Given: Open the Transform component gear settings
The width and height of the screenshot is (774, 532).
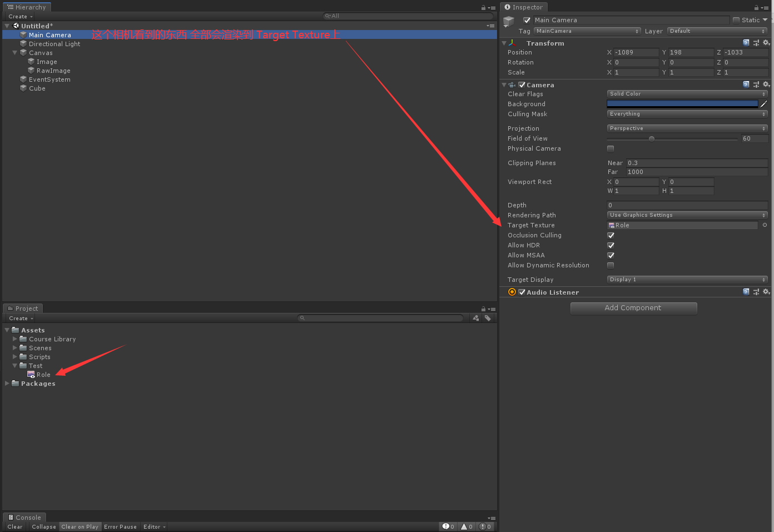Looking at the screenshot, I should [x=766, y=43].
